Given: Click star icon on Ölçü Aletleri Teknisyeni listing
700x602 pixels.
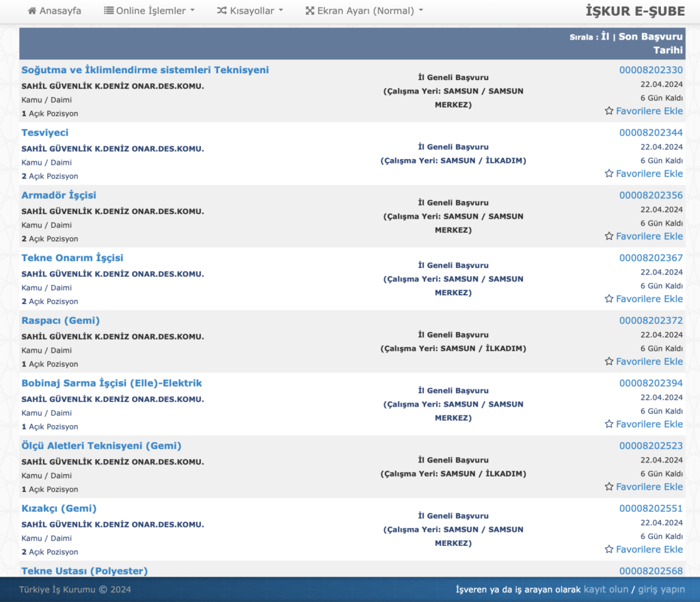Looking at the screenshot, I should pos(609,487).
